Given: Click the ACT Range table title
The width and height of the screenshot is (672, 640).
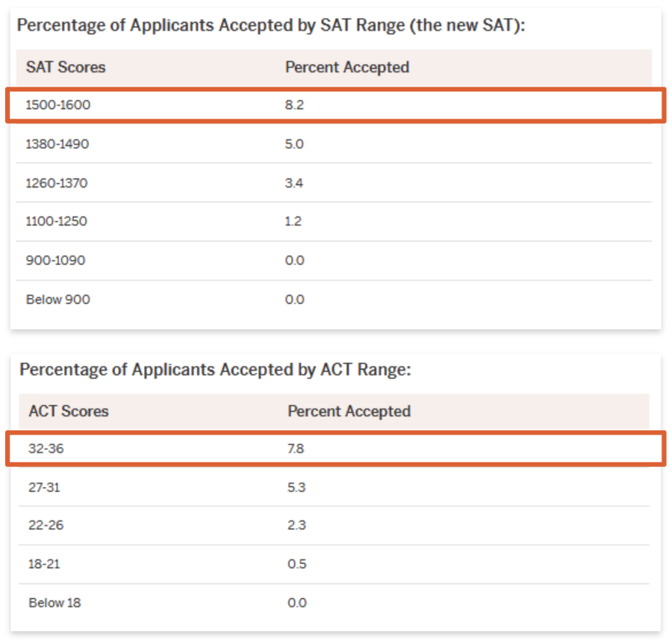Looking at the screenshot, I should pyautogui.click(x=215, y=369).
